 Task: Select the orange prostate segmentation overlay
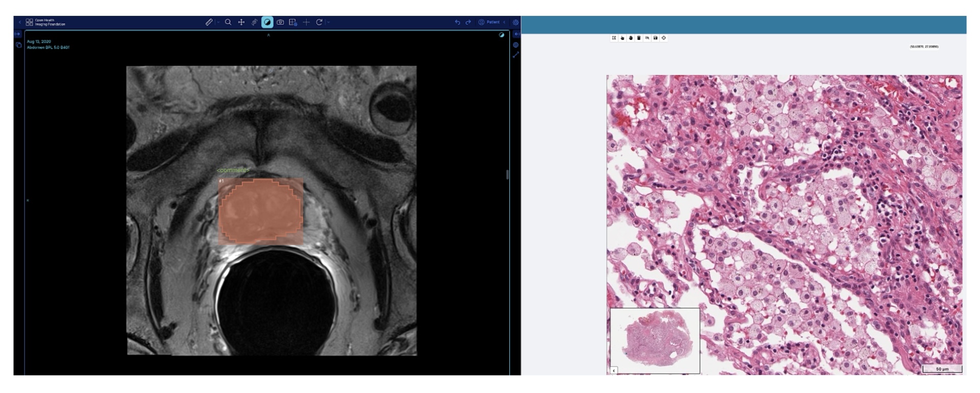tap(260, 210)
